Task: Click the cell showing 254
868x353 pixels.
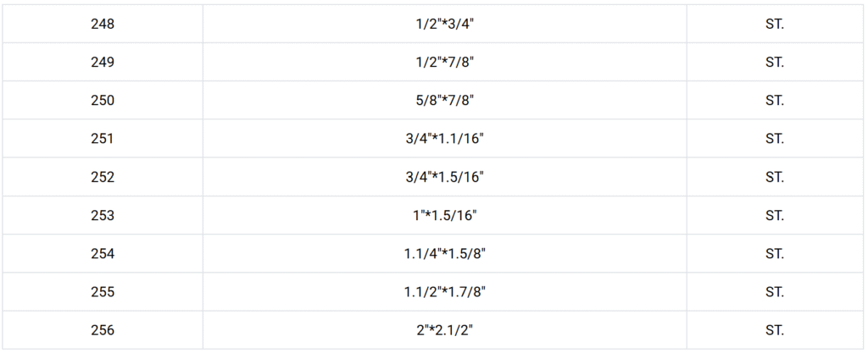Action: pyautogui.click(x=102, y=253)
